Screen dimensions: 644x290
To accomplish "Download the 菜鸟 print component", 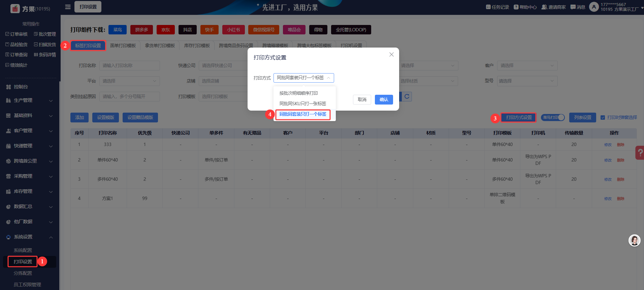I will (x=118, y=30).
